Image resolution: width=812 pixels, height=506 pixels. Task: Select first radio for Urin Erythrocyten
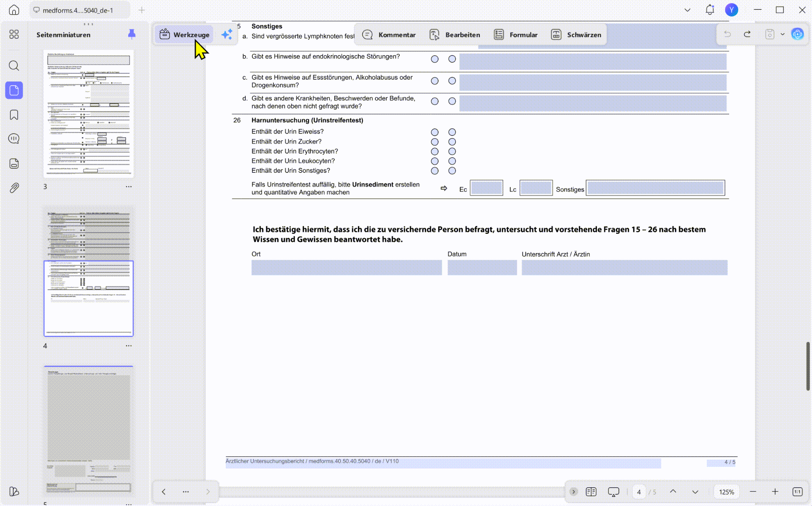click(x=434, y=152)
